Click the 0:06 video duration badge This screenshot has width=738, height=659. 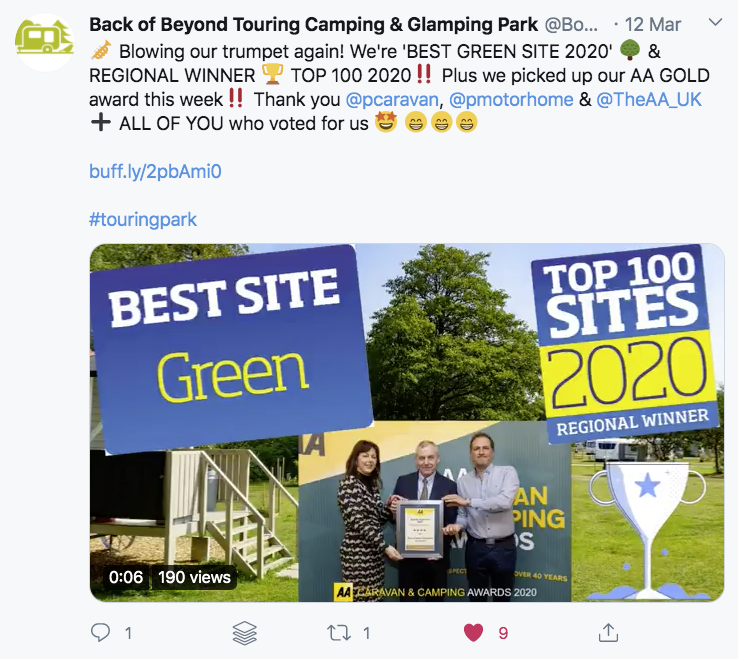[x=126, y=577]
